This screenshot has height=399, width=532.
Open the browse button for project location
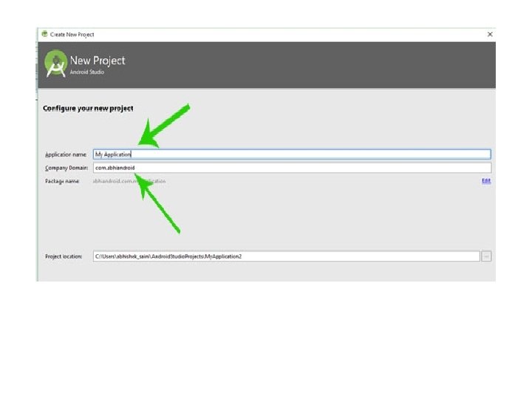tap(486, 256)
